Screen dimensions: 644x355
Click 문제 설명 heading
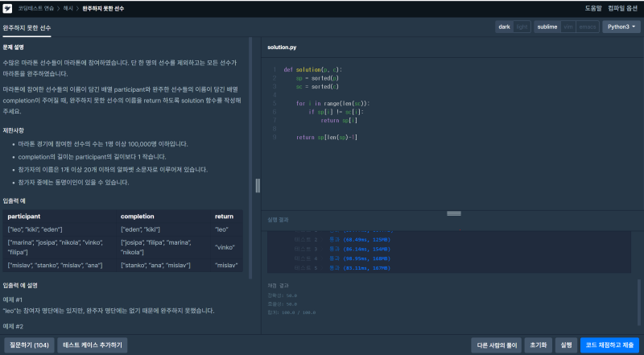(x=13, y=47)
